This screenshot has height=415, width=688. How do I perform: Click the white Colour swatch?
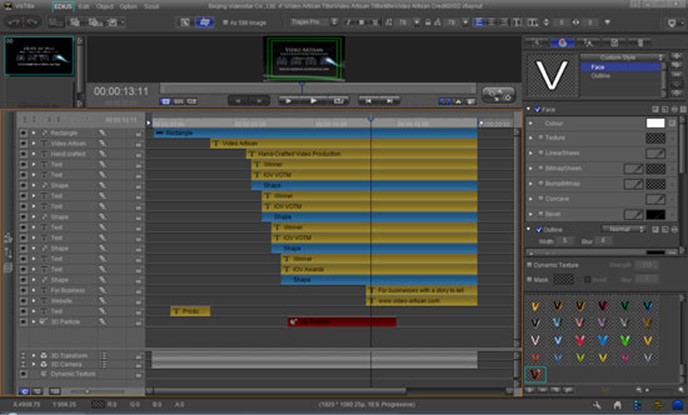(x=656, y=123)
